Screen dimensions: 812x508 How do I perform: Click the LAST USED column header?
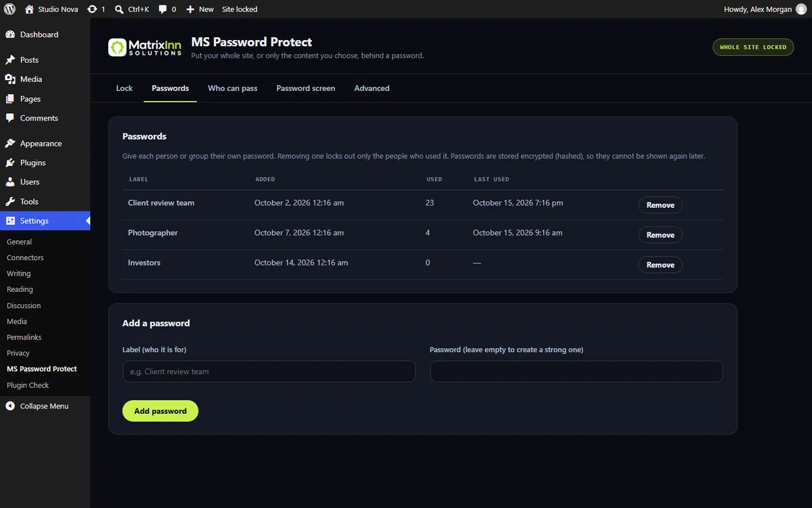pos(492,179)
